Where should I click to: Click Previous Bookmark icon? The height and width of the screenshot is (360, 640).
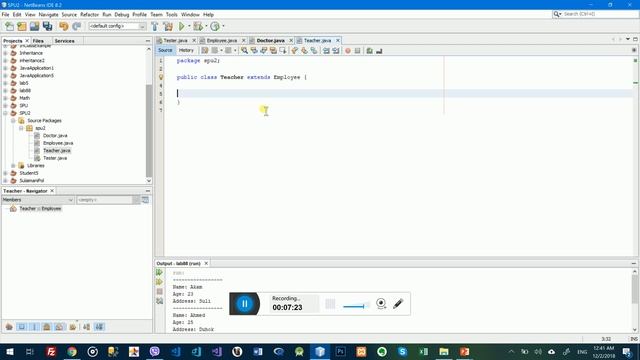pyautogui.click(x=294, y=51)
